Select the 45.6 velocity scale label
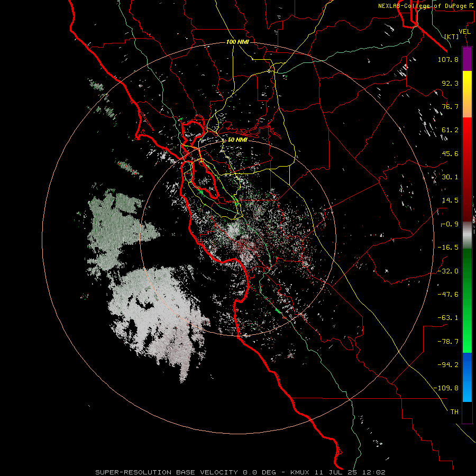The image size is (476, 476). click(x=450, y=153)
